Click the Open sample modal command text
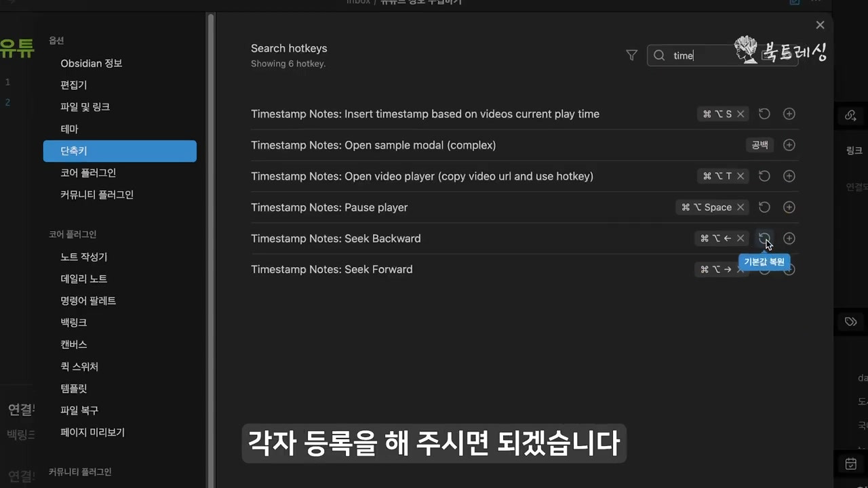The height and width of the screenshot is (488, 868). (374, 145)
